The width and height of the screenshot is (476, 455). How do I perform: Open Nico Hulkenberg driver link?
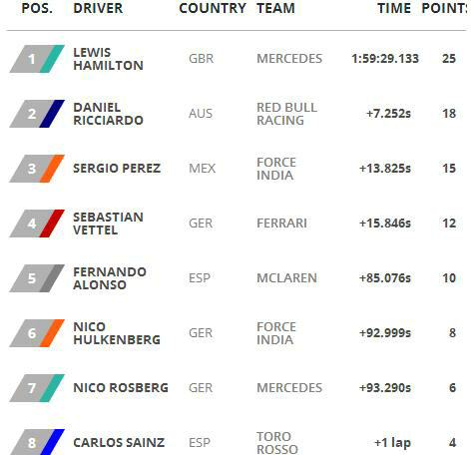[117, 333]
